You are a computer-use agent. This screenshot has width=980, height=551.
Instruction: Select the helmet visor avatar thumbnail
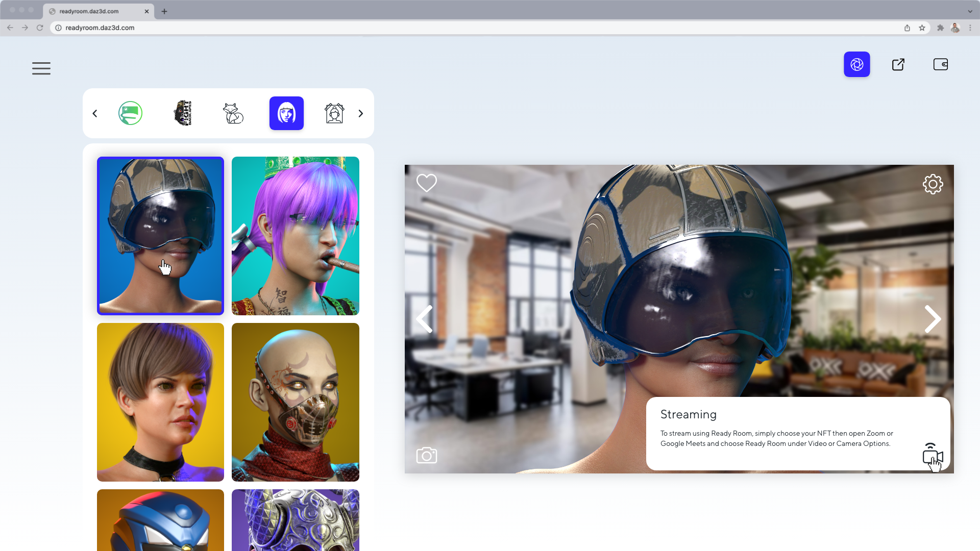(x=160, y=236)
